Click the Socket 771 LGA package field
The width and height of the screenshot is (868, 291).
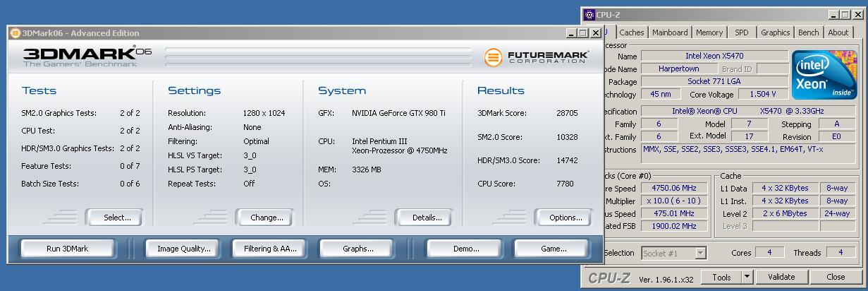tap(714, 82)
